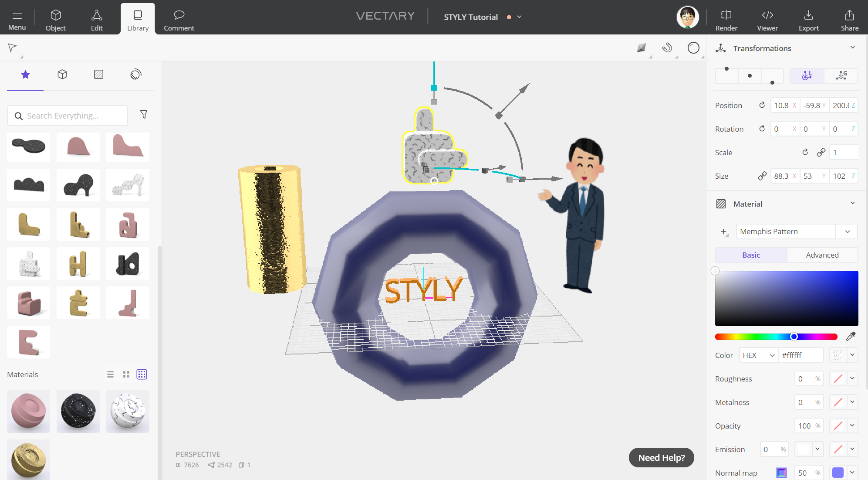Switch to the Advanced material tab
Image resolution: width=868 pixels, height=480 pixels.
pos(822,255)
